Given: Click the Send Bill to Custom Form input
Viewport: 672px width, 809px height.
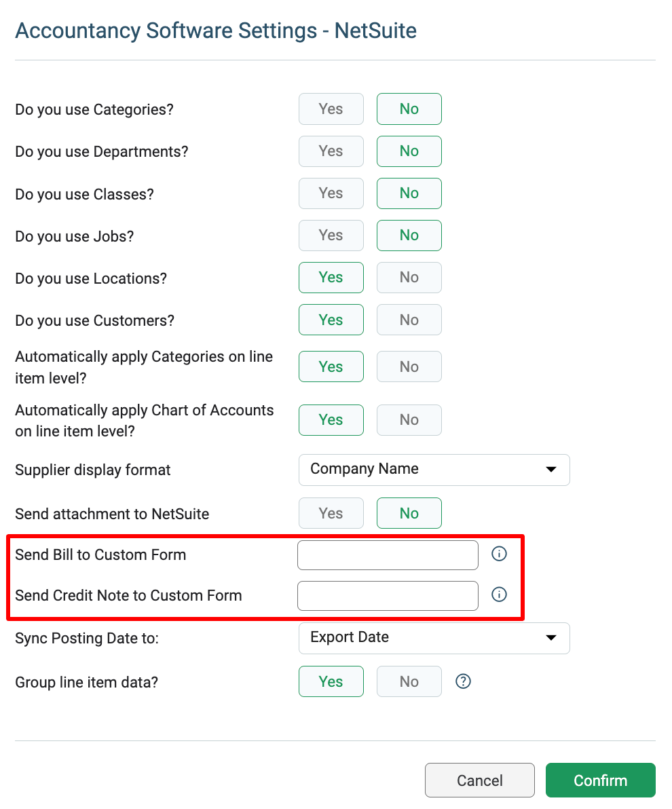Looking at the screenshot, I should (x=388, y=555).
